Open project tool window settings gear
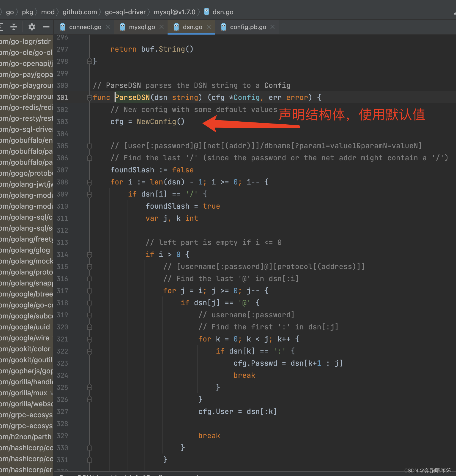Screen dimensions: 456x476 (x=32, y=27)
